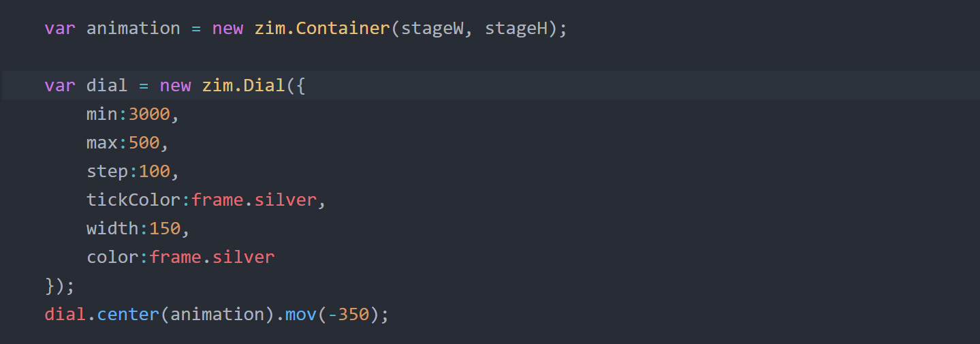
Task: Click the new keyword before zim.Dial
Action: (x=175, y=86)
